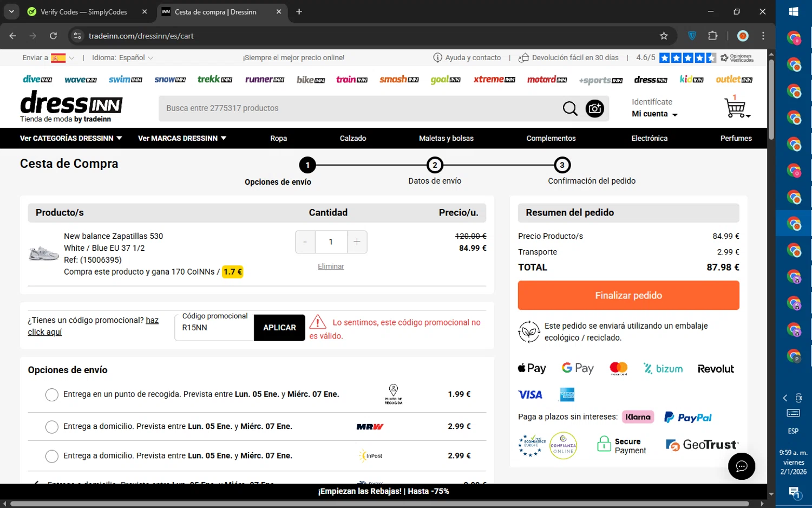Open the Idioma Español language dropdown
This screenshot has height=508, width=812.
coord(122,57)
